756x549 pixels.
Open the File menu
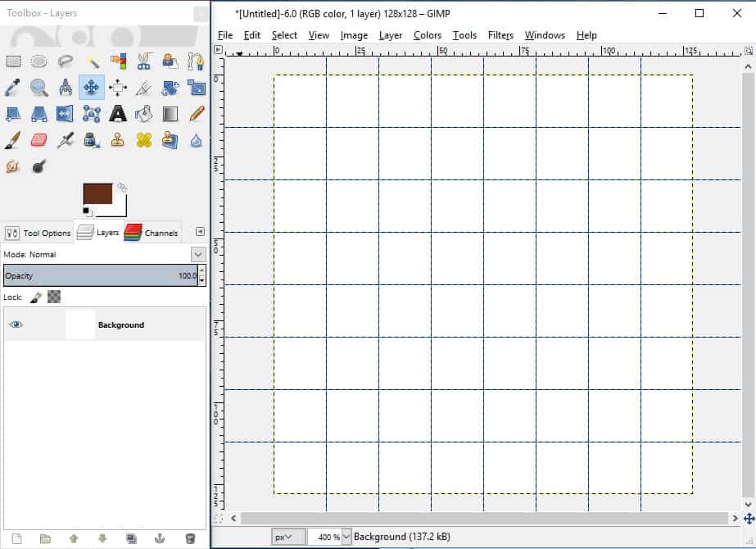pos(225,35)
